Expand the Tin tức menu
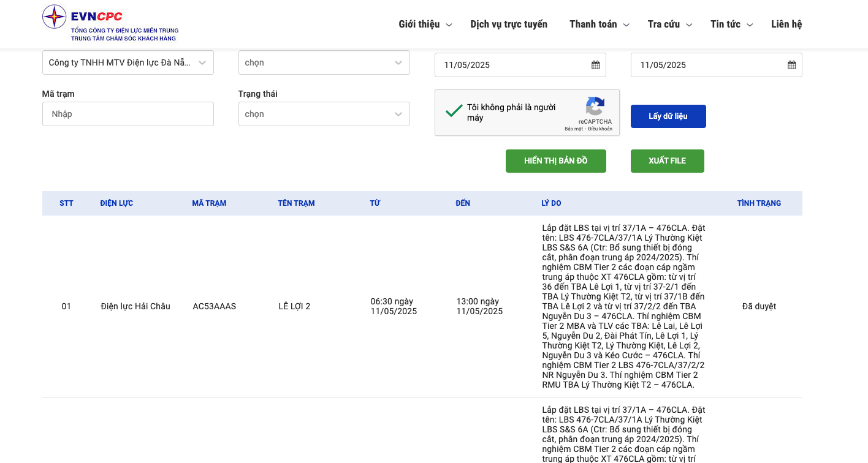This screenshot has height=463, width=868. coord(731,24)
